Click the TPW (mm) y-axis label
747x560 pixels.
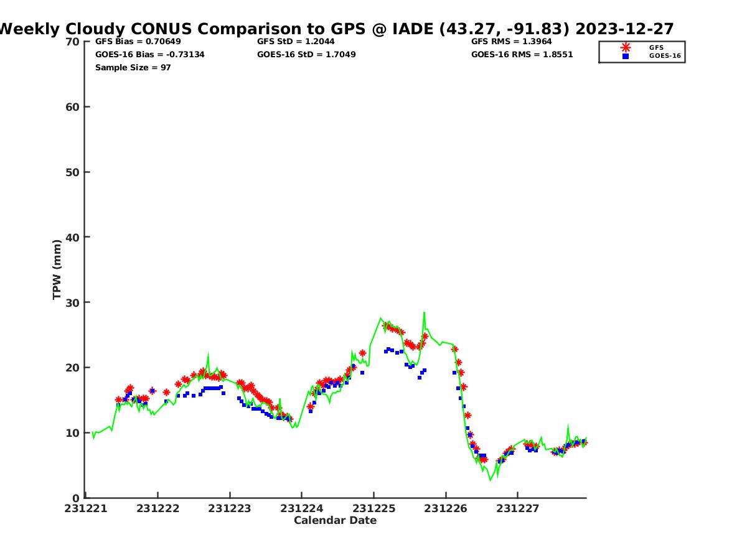tap(57, 269)
